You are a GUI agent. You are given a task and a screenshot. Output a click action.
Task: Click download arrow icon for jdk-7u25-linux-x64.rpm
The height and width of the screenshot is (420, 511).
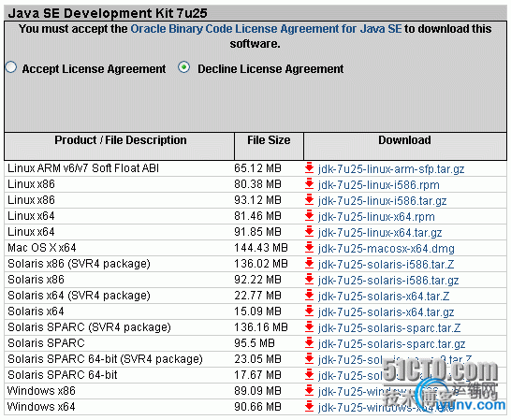(309, 216)
